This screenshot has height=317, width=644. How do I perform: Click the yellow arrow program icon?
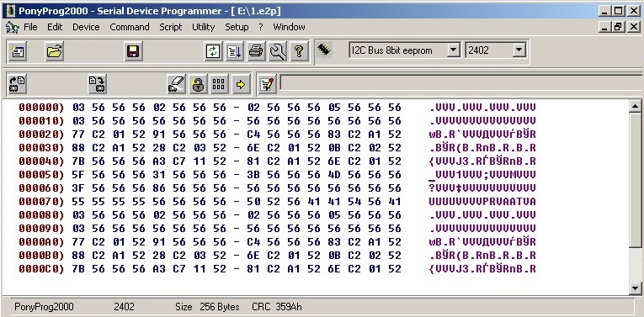click(x=240, y=84)
